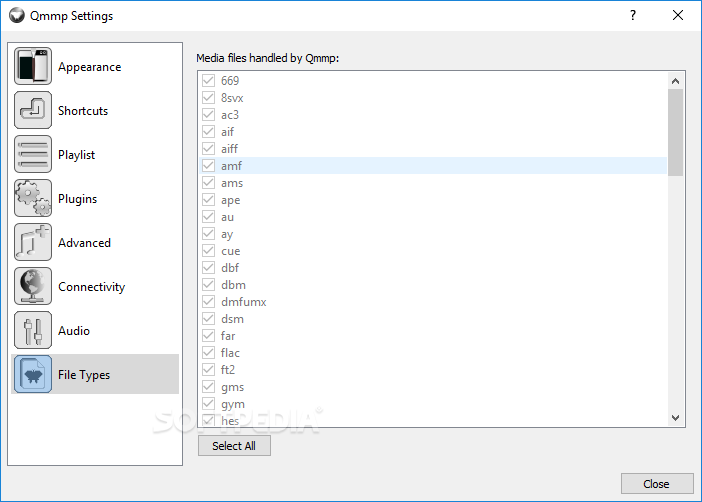Select the Audio sliders icon
Screen dimensions: 702x502
33,330
